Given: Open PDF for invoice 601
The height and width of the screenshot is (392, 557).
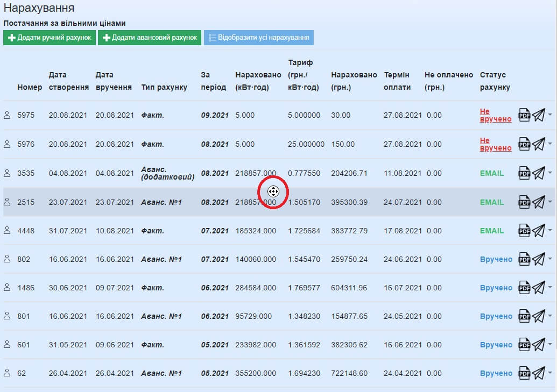Looking at the screenshot, I should pos(524,345).
